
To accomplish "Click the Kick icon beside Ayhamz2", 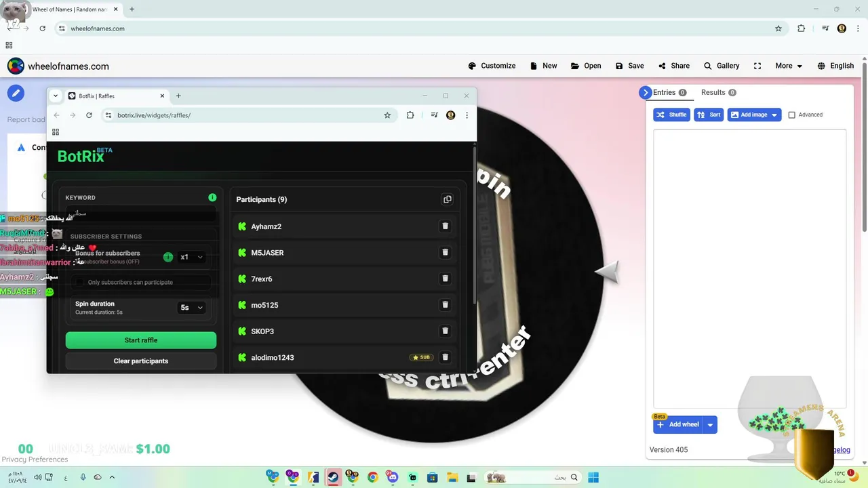I will click(242, 226).
